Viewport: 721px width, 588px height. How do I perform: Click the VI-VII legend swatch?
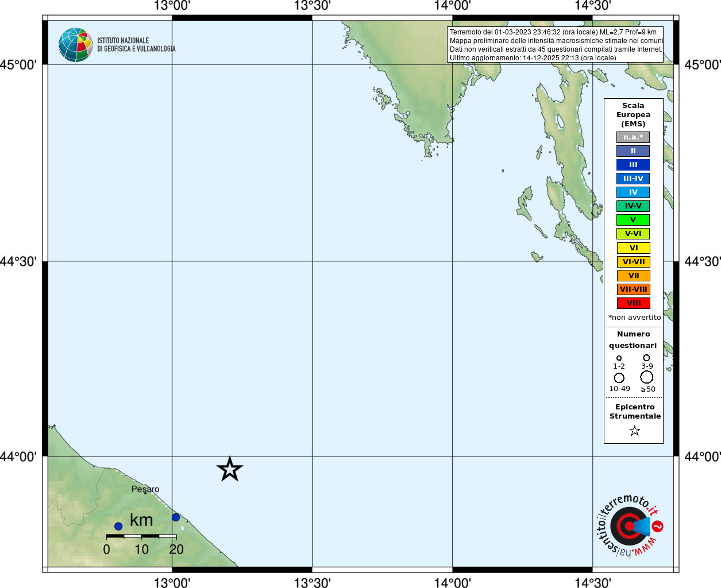pos(634,262)
